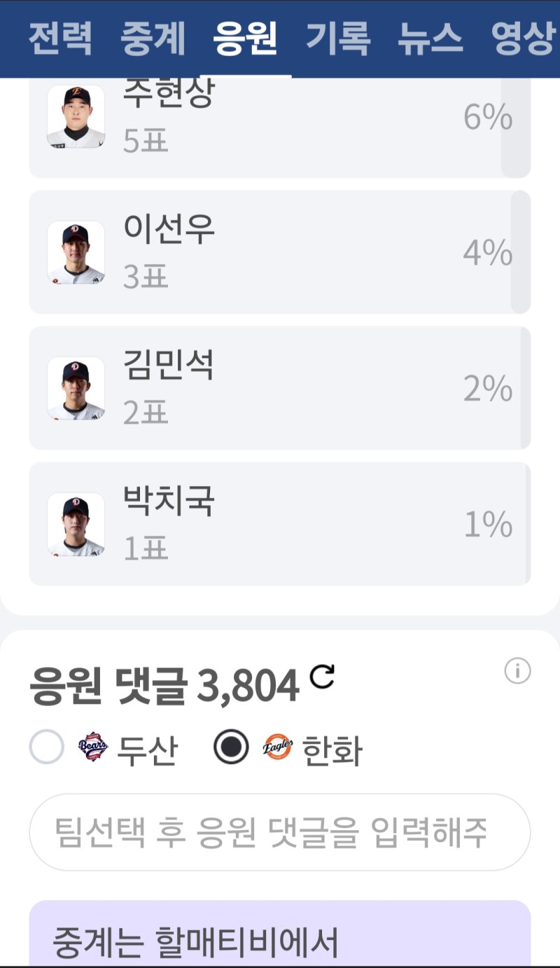Image resolution: width=560 pixels, height=968 pixels.
Task: Tap the Doosan Bears team logo
Action: [93, 747]
